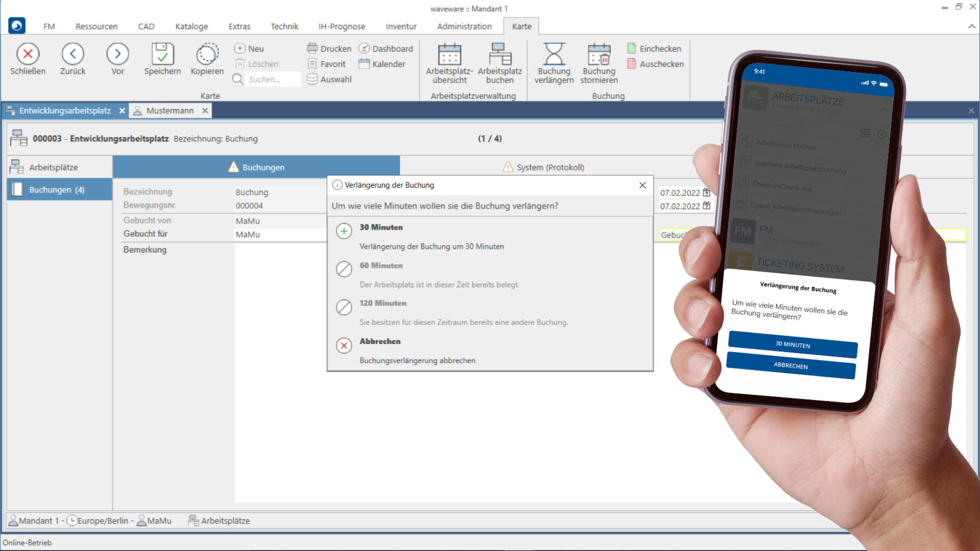Select Buchungen (4) in sidebar

57,190
